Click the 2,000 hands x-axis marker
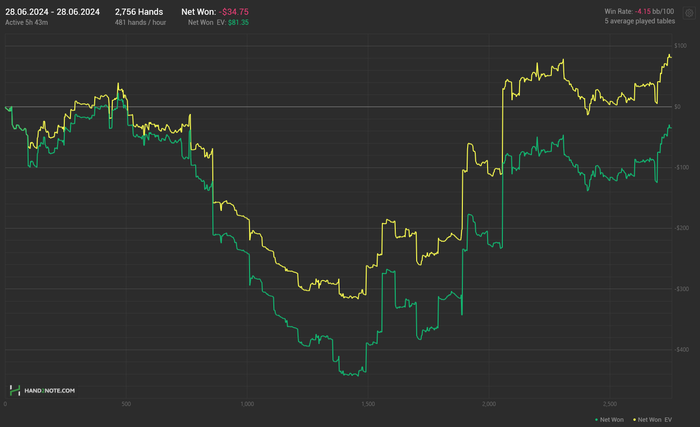Image resolution: width=700 pixels, height=427 pixels. tap(489, 404)
